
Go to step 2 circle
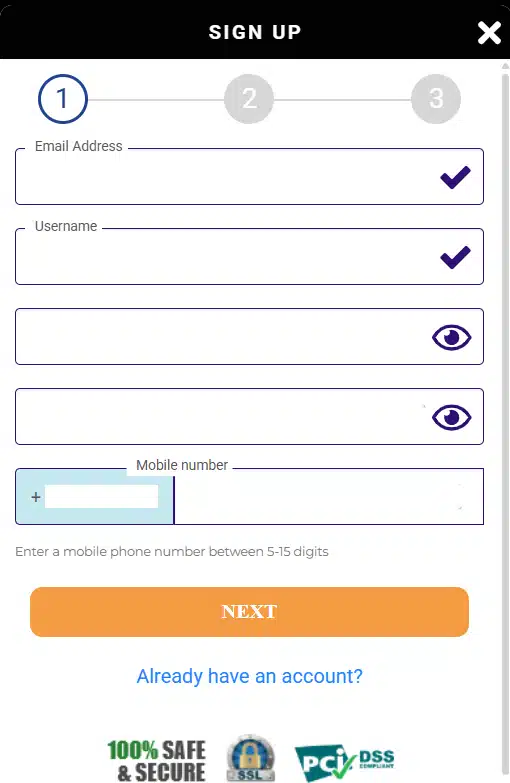coord(249,99)
